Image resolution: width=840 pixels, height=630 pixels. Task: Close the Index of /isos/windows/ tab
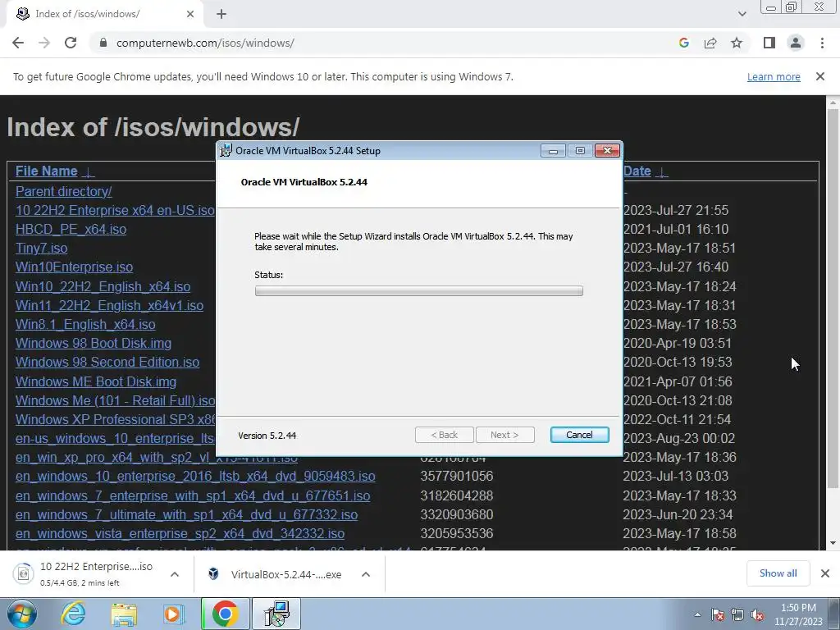click(190, 14)
